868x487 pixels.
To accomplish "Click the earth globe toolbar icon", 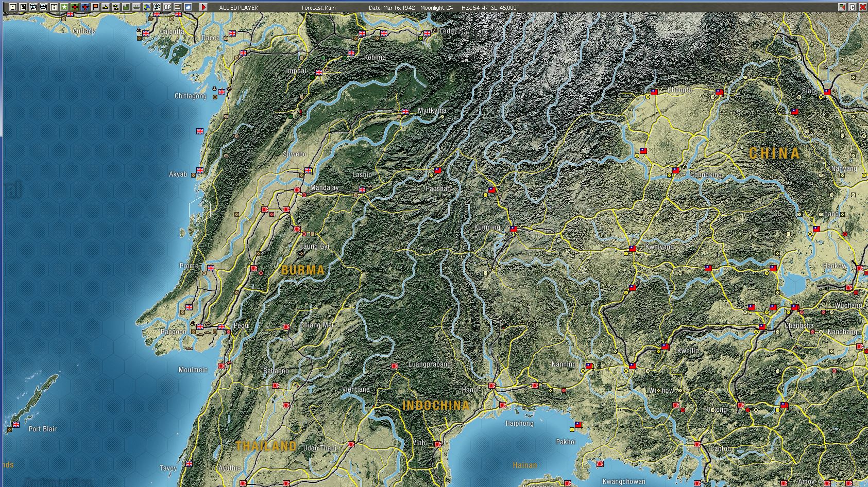I will click(x=147, y=7).
